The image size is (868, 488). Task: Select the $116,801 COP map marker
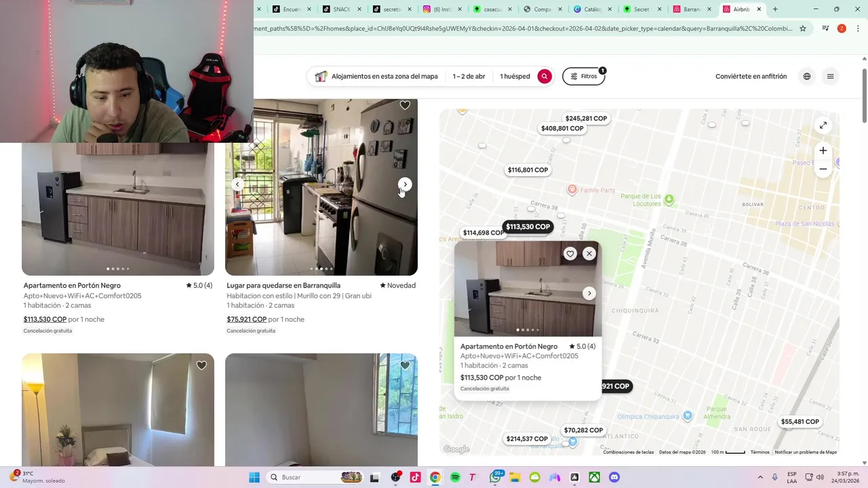point(528,170)
